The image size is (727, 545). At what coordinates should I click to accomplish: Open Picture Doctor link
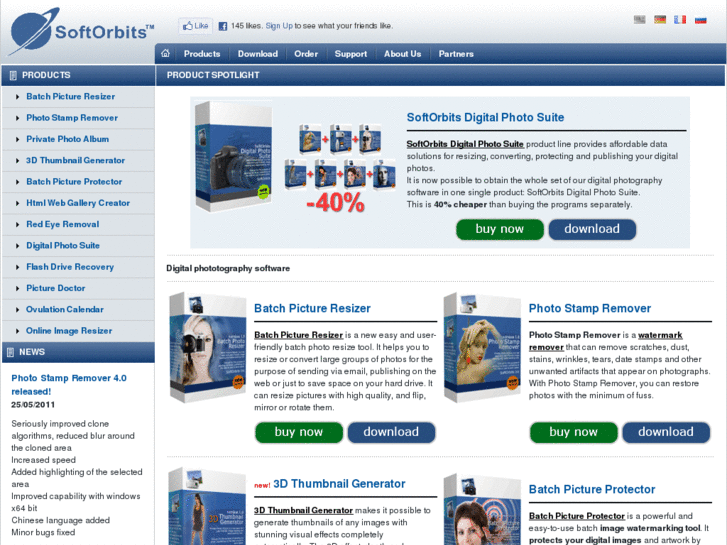[x=56, y=289]
